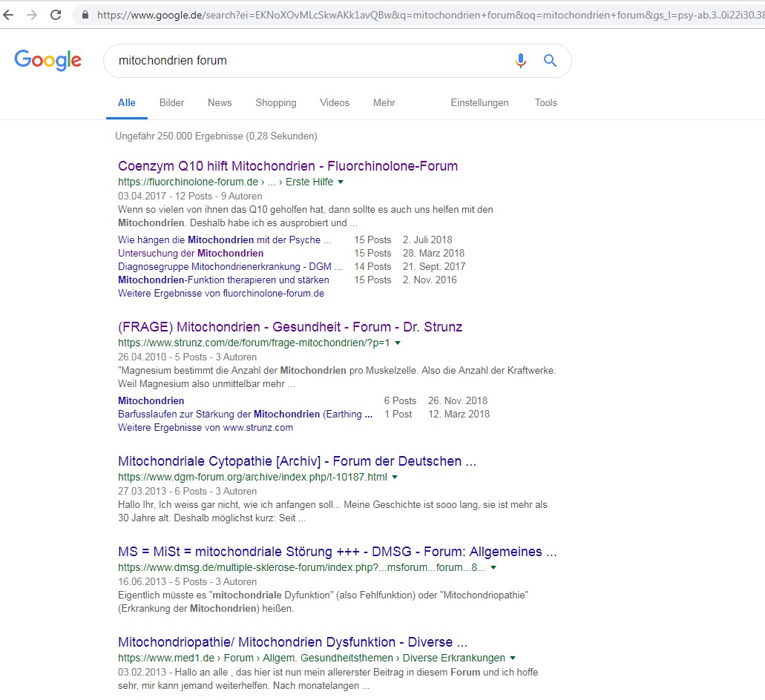Open 'Weitere Ergebnisse von www.strunz.com' link
This screenshot has height=700, width=765.
(205, 427)
